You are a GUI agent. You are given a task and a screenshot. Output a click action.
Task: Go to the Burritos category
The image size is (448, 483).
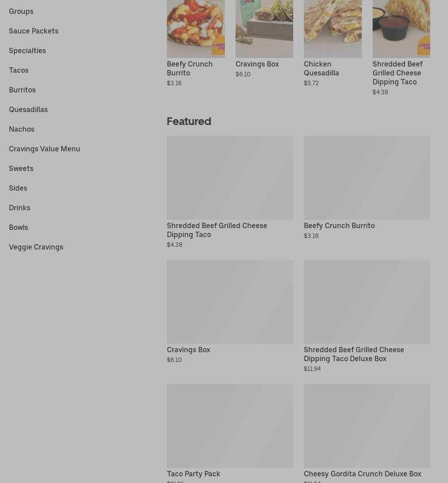(x=22, y=90)
